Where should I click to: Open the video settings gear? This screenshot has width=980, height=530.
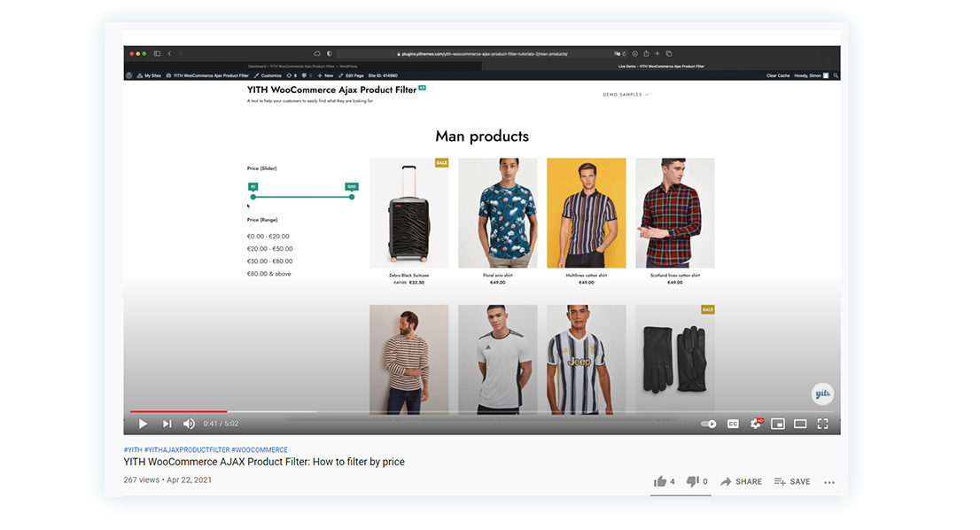756,424
